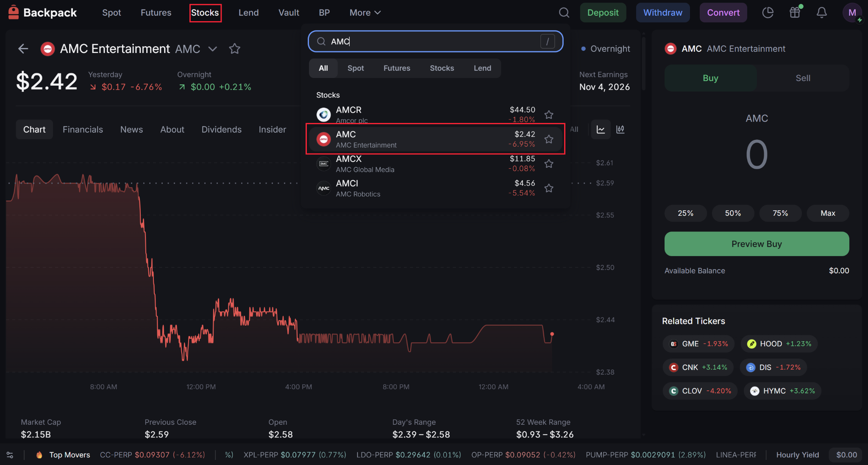This screenshot has height=465, width=868.
Task: Expand the AMC ticker dropdown chevron
Action: (213, 49)
